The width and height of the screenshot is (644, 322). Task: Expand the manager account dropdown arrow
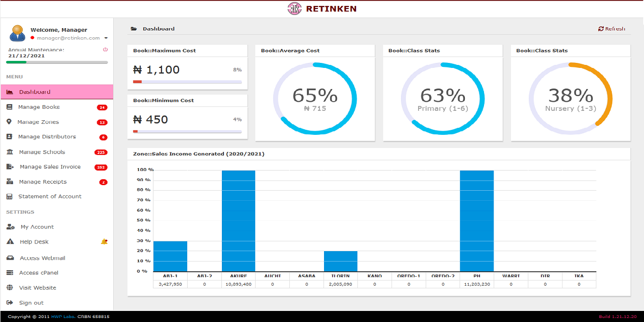click(x=106, y=38)
